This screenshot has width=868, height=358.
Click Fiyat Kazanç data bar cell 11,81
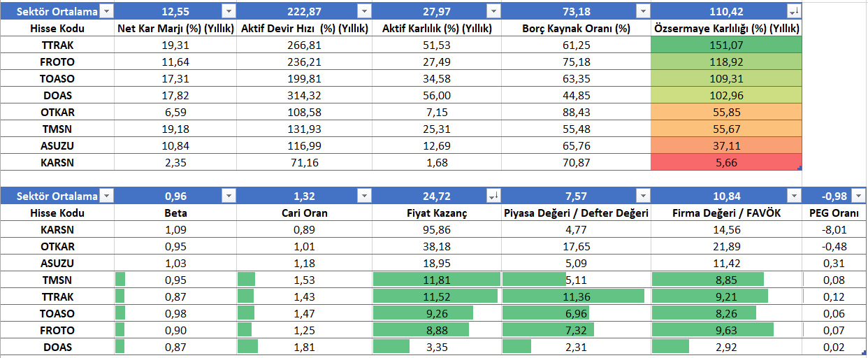pos(436,280)
